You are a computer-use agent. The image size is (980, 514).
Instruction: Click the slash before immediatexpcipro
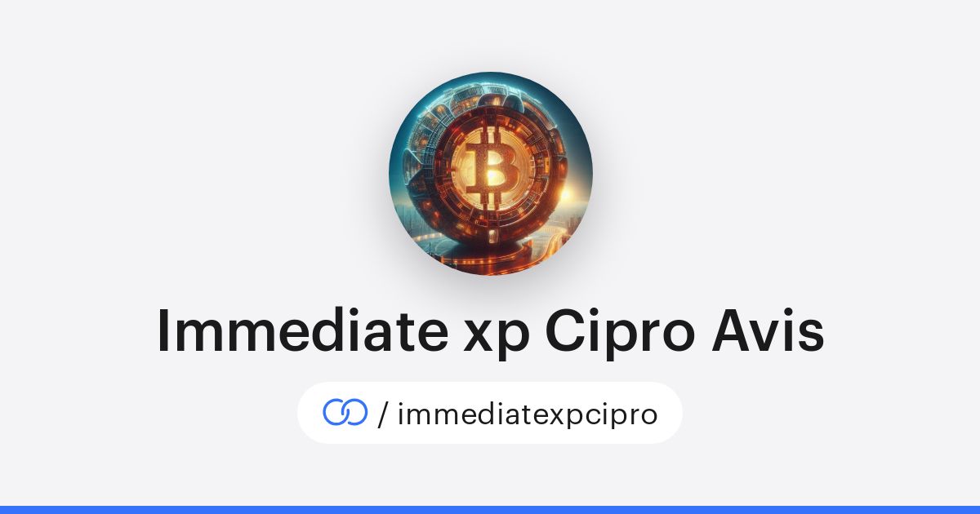pyautogui.click(x=383, y=414)
